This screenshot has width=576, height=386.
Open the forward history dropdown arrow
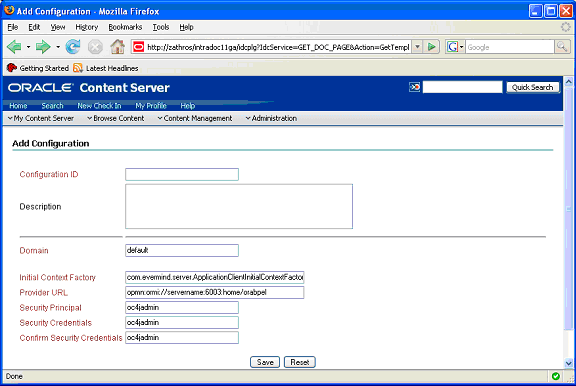(58, 47)
